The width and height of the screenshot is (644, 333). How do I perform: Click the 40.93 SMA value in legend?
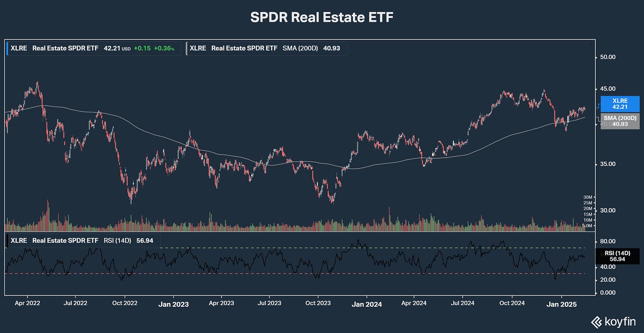coord(332,48)
